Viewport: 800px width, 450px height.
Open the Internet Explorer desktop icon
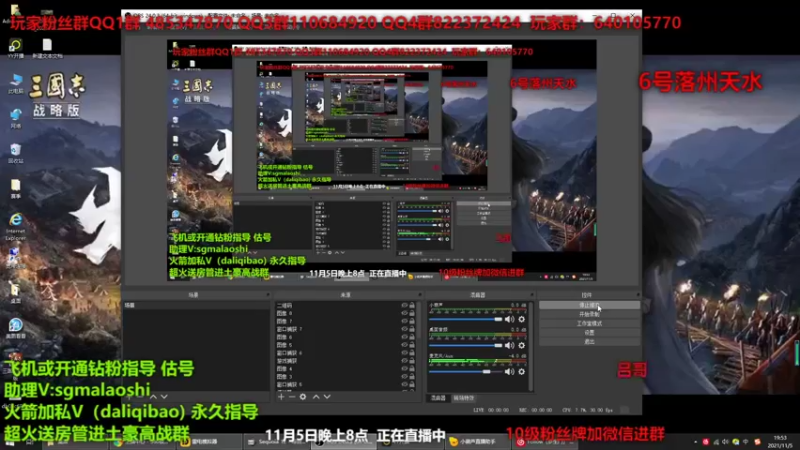[15, 227]
